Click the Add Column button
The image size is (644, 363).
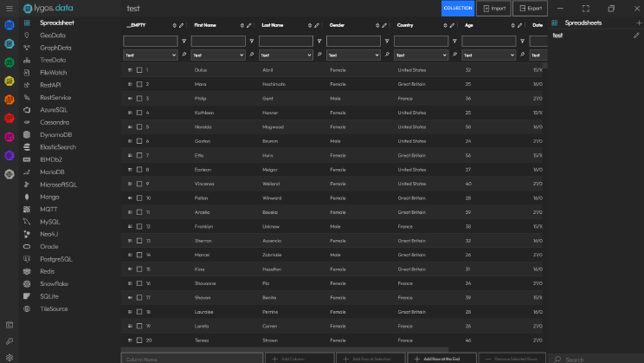299,359
